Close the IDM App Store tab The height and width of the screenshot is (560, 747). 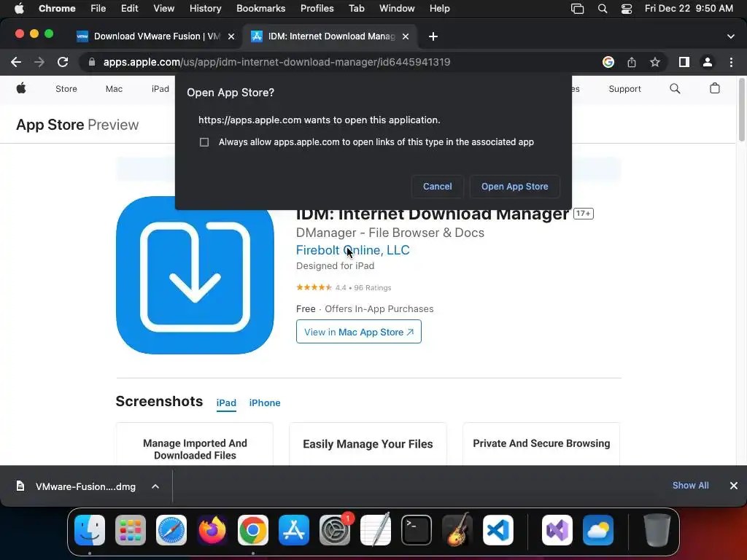point(406,36)
